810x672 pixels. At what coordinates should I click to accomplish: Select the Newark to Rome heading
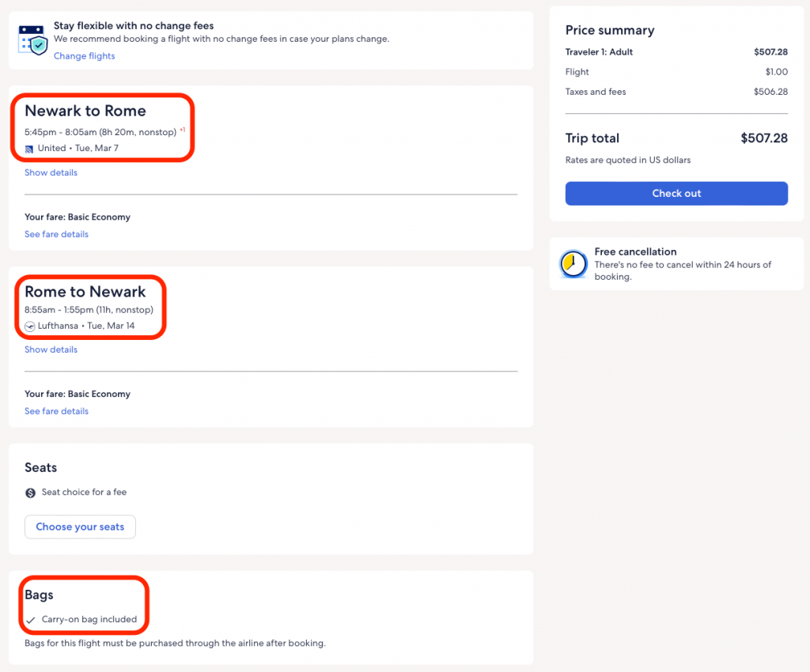85,111
